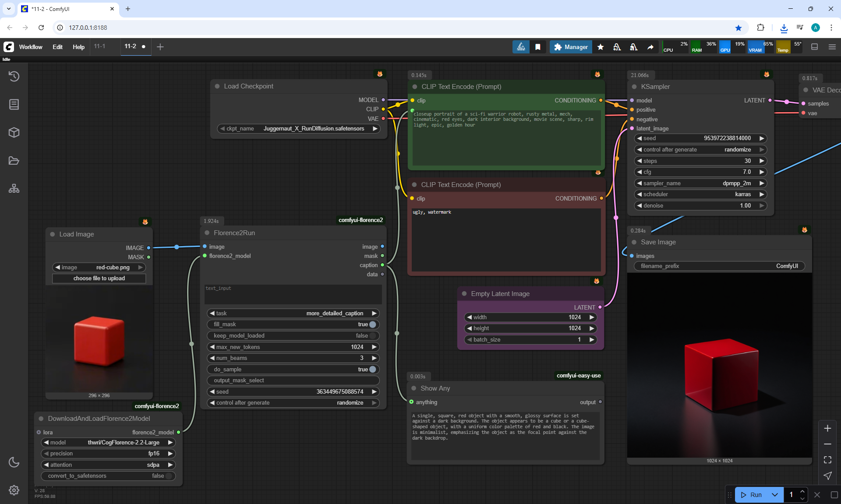Click choose file to upload button
Viewport: 841px width, 504px height.
point(99,278)
